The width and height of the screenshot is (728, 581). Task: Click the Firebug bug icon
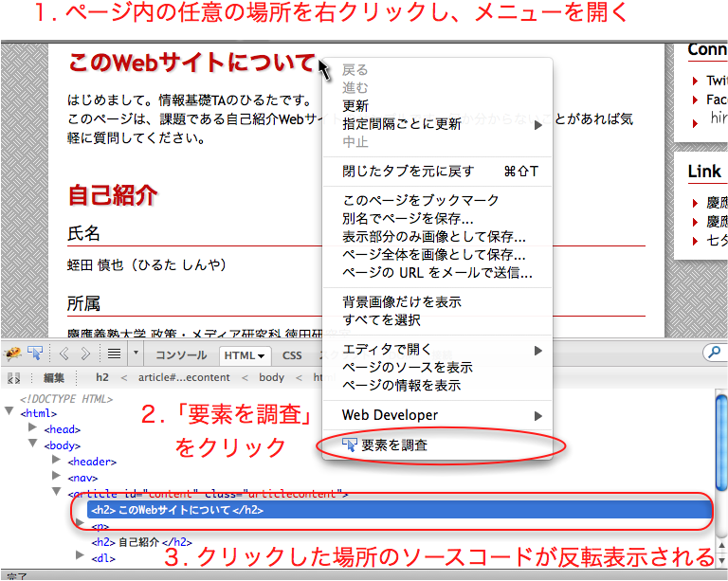pos(13,354)
